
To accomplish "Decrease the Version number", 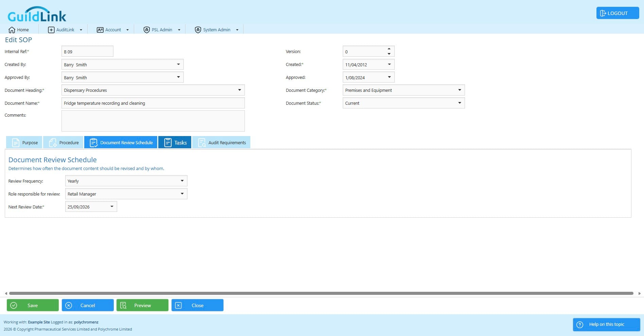I will click(x=389, y=54).
